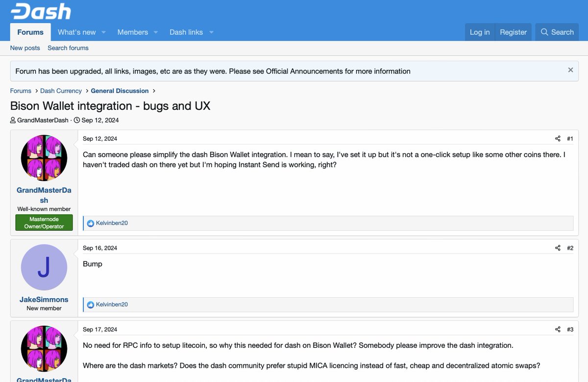The width and height of the screenshot is (588, 382).
Task: Click the thread title Bison Wallet integration
Action: (x=110, y=106)
